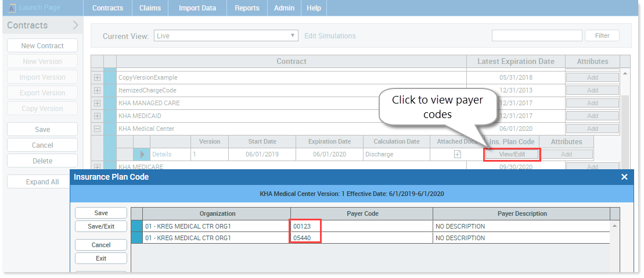Click Cancel in Insurance Plan Code dialog

101,245
